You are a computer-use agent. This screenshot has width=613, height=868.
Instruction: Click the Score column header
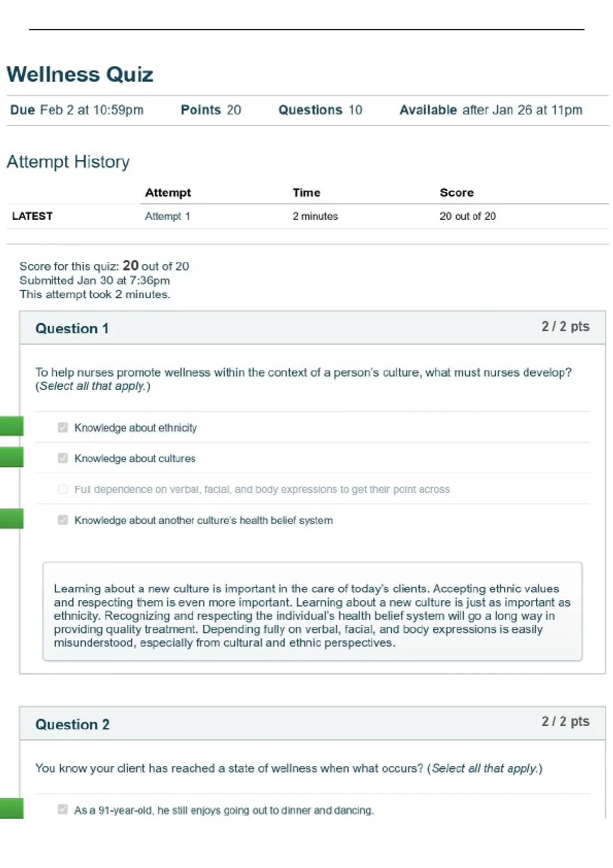(x=457, y=192)
